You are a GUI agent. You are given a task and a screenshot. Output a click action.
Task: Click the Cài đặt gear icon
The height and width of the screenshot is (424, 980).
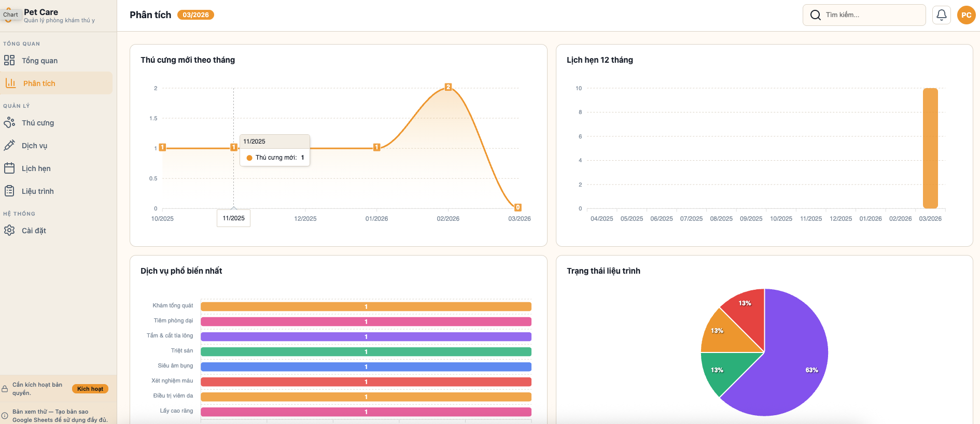[x=9, y=231]
